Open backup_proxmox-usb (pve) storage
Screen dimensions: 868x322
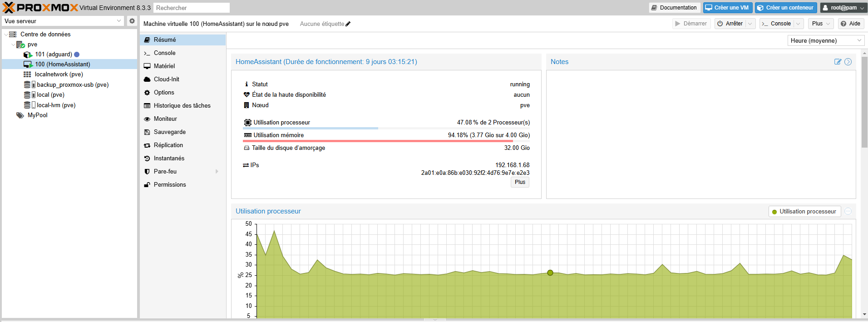click(x=73, y=85)
